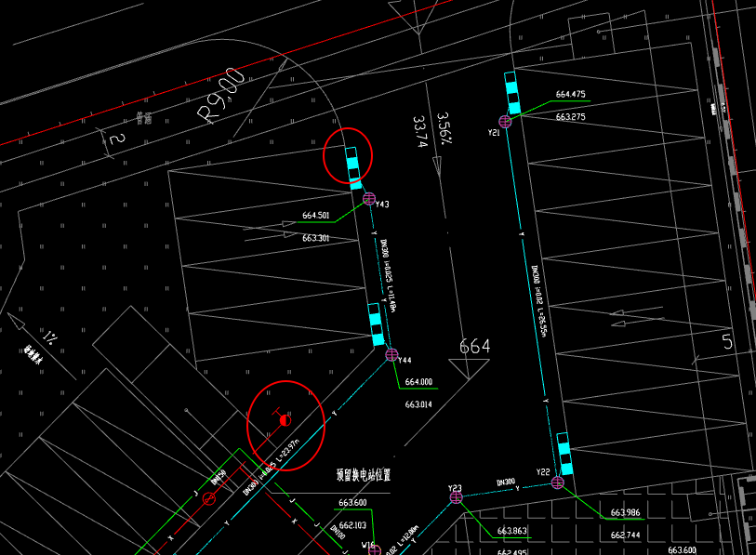Click the 664.475 elevation label
The width and height of the screenshot is (756, 555).
(570, 95)
